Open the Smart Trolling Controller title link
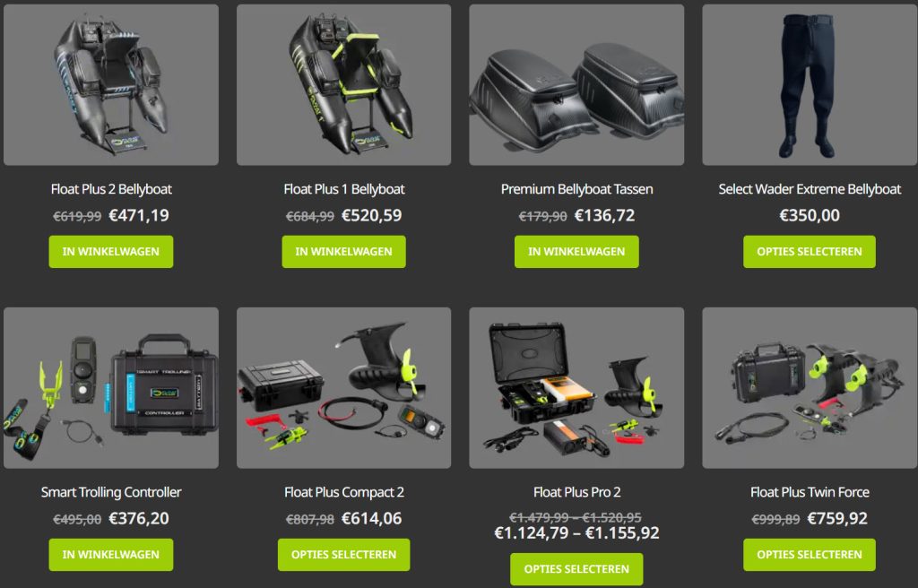 tap(111, 492)
